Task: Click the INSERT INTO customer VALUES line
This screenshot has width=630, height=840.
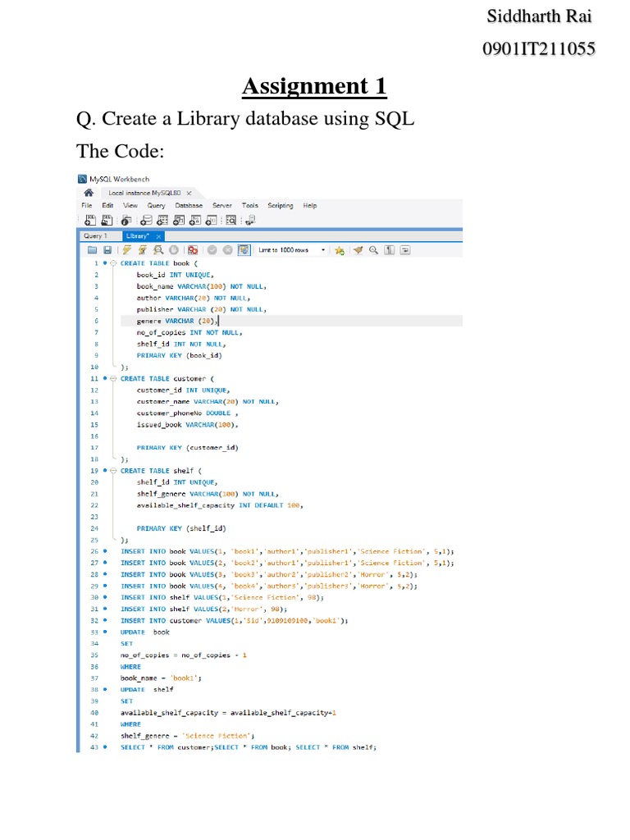Action: coord(234,620)
